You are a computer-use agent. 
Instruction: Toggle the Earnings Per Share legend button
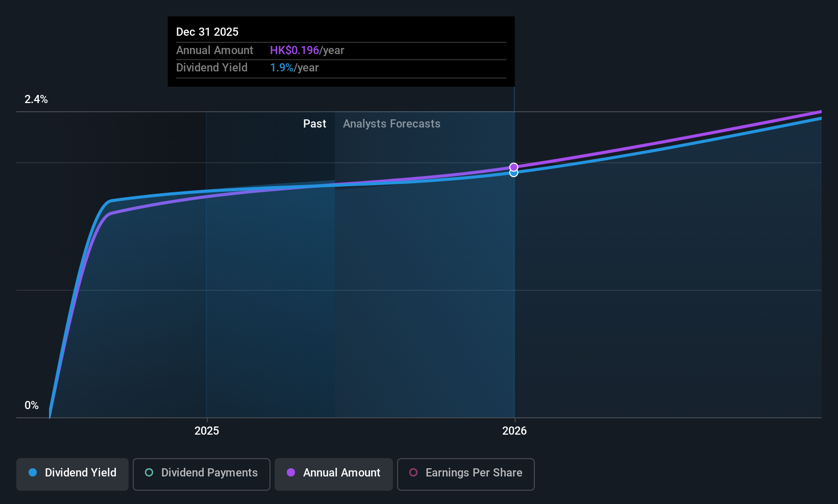click(x=466, y=474)
